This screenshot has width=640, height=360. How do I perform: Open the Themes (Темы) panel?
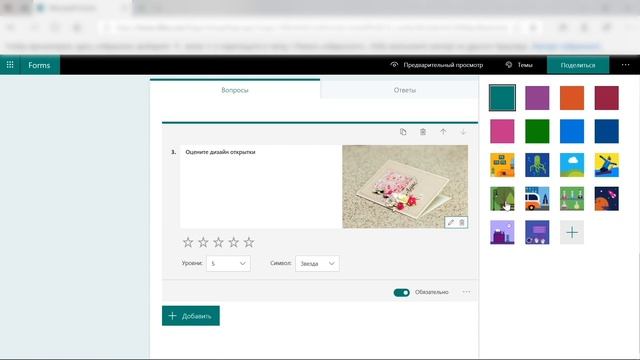click(x=519, y=65)
